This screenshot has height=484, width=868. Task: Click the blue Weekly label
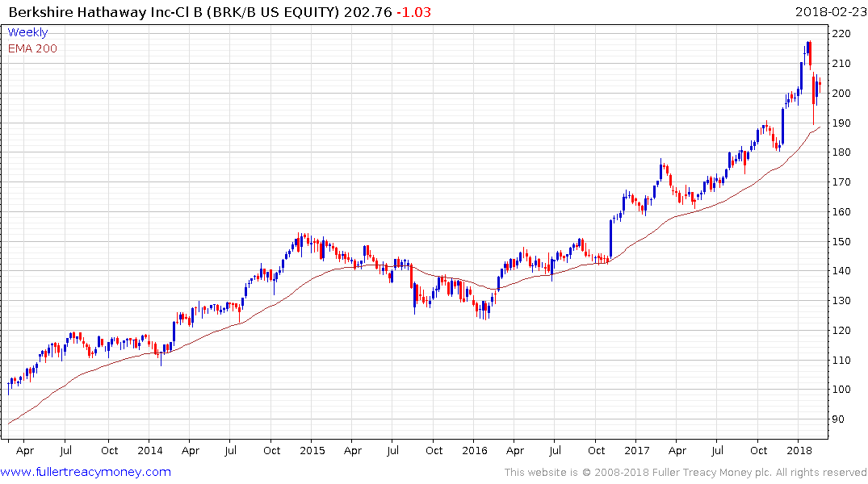(x=27, y=32)
